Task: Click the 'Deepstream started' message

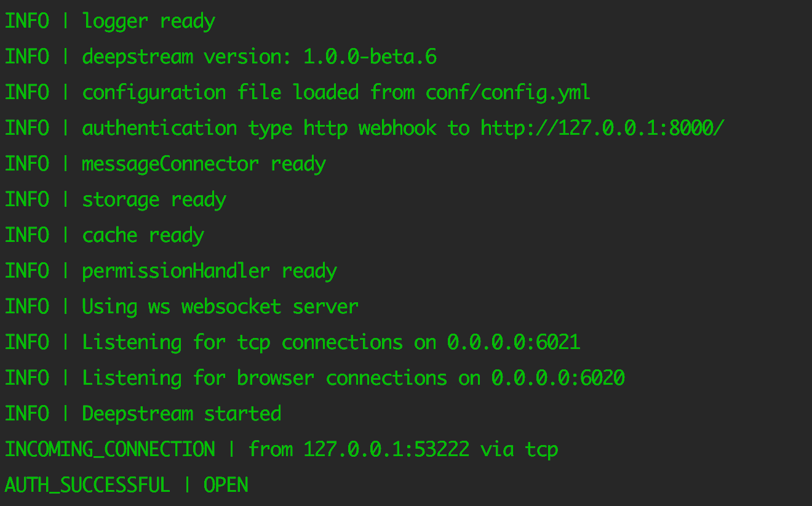Action: pos(181,414)
